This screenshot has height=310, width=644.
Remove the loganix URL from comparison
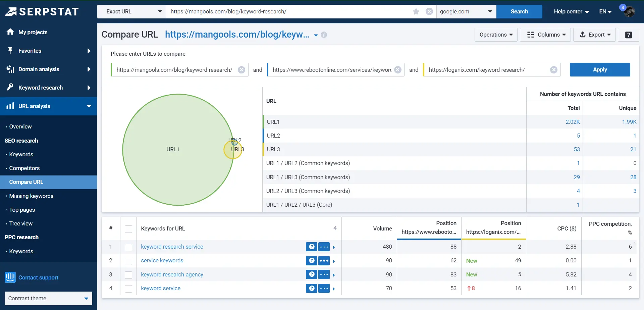[x=553, y=70]
